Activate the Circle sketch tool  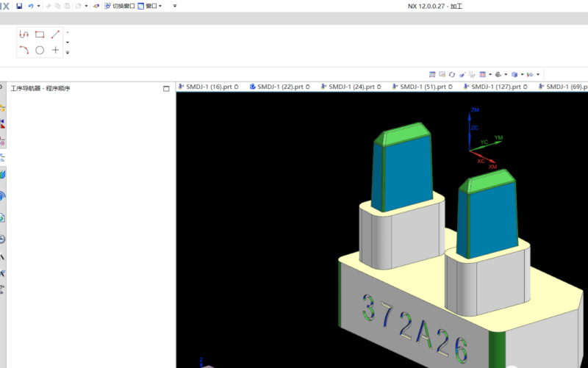40,50
